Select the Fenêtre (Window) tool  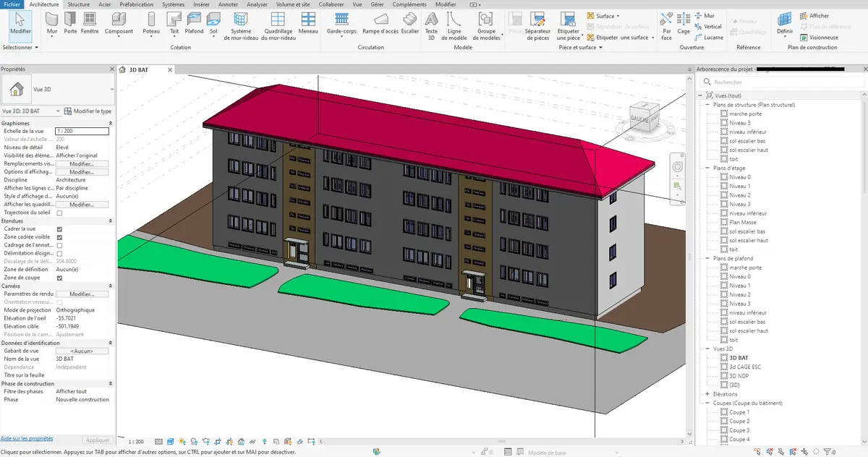point(90,24)
